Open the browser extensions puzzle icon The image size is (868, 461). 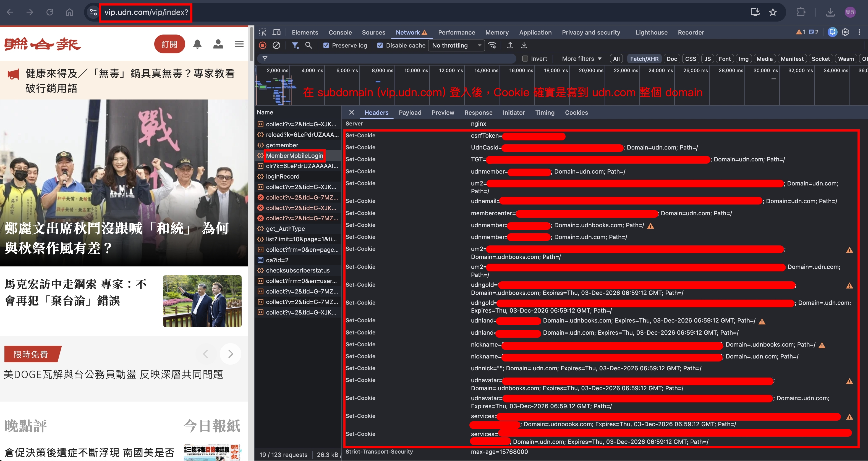(x=801, y=12)
